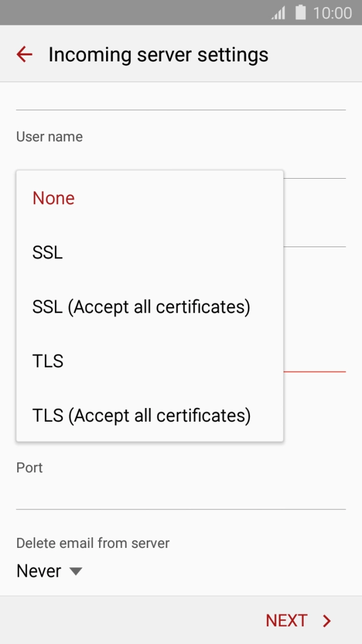Choose "TLS" as the security type
The width and height of the screenshot is (362, 644).
(x=48, y=361)
